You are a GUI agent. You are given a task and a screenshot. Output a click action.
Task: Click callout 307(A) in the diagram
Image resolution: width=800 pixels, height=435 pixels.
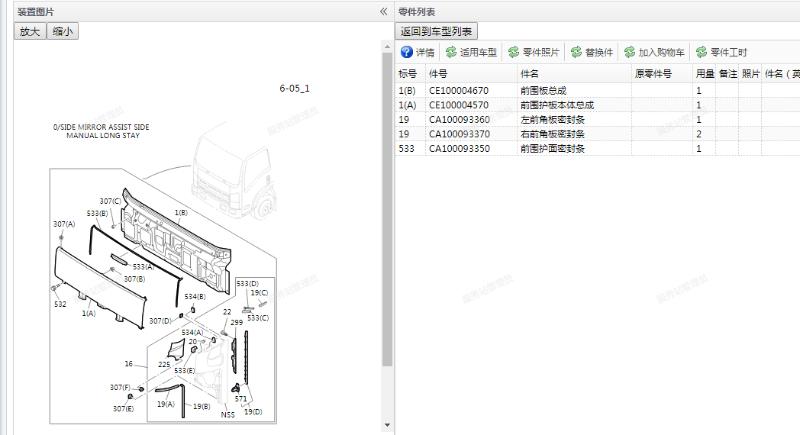pos(64,224)
